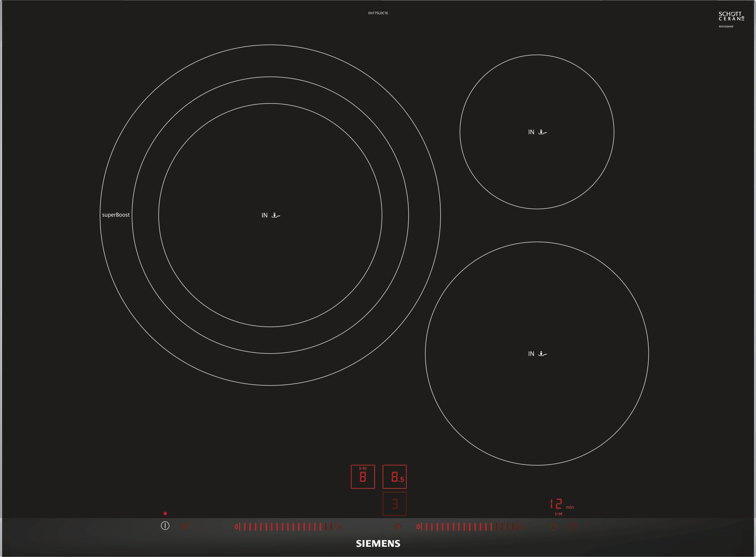Tap the SCHOTT CERAN logo
The height and width of the screenshot is (557, 756).
731,16
